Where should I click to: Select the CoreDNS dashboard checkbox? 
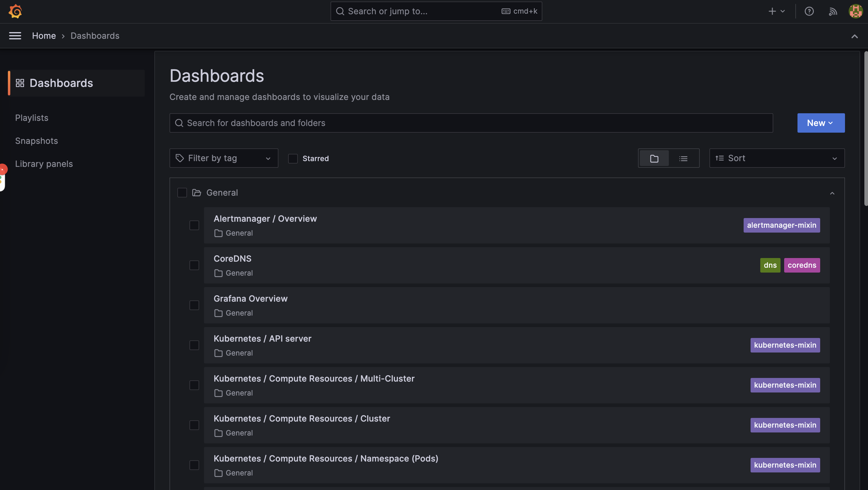click(194, 265)
